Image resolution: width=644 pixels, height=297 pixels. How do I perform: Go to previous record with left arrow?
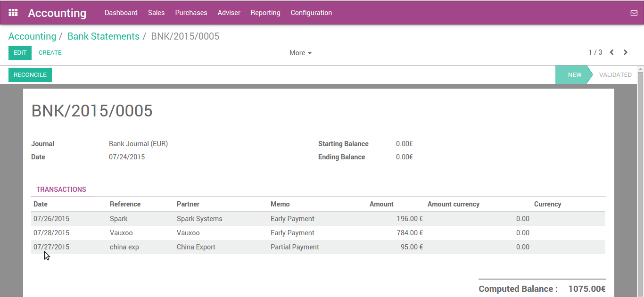point(611,52)
